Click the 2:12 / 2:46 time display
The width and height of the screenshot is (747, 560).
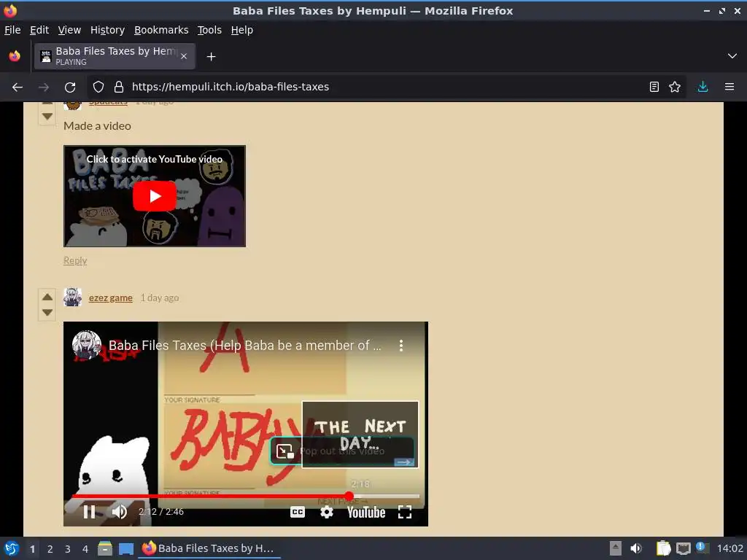pos(161,512)
